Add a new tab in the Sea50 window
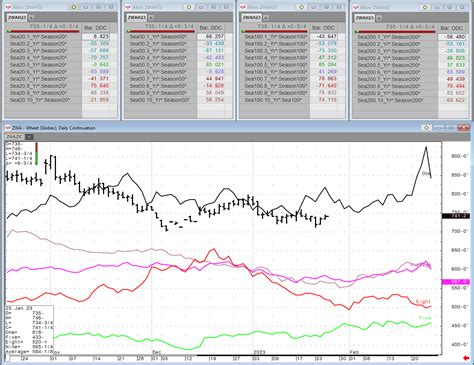Screen dimensions: 474x365 (151, 18)
